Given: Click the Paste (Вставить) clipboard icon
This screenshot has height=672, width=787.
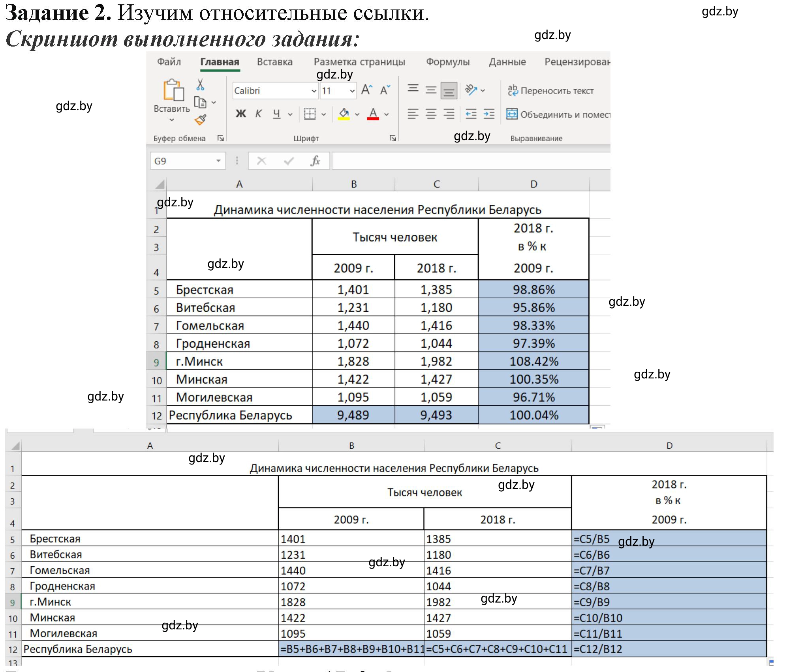Looking at the screenshot, I should [x=173, y=90].
